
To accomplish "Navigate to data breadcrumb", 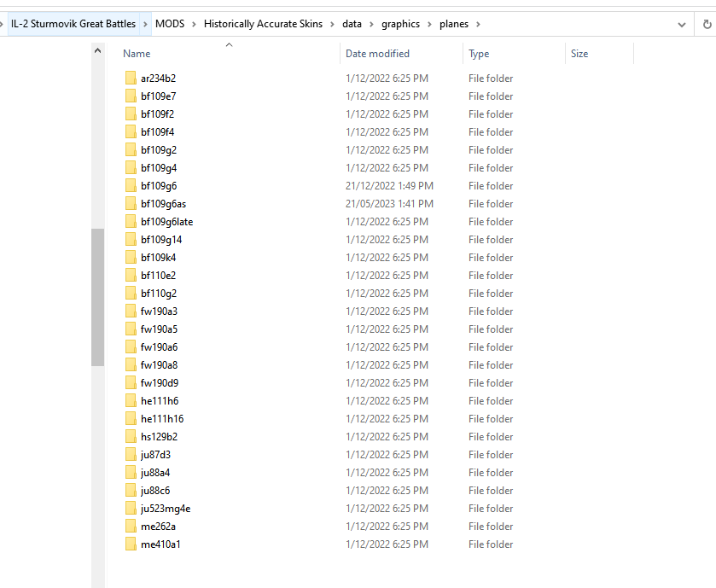I will 352,24.
